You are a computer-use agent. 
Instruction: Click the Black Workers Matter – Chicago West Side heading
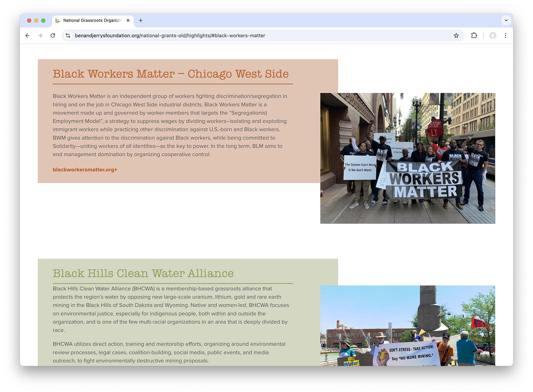(171, 74)
